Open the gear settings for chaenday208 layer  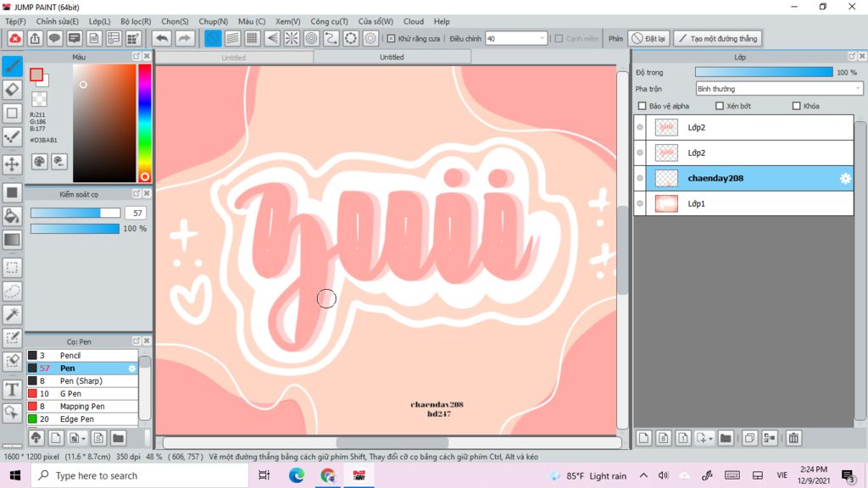pos(844,179)
